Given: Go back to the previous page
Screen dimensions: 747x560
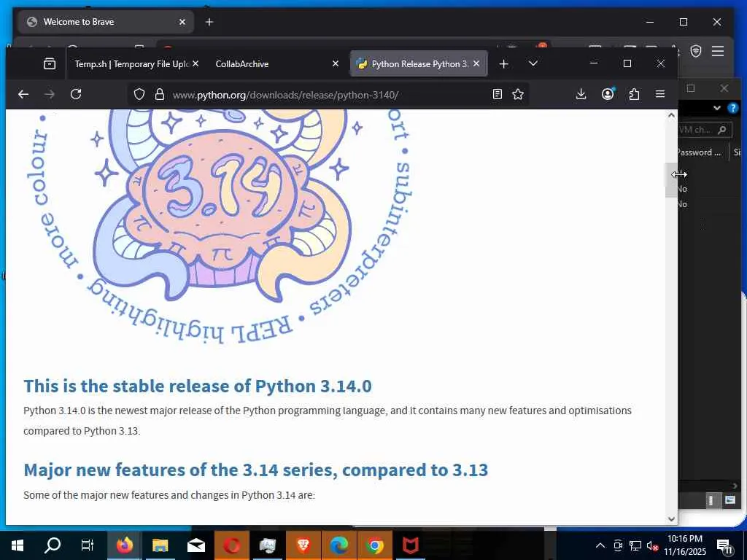Looking at the screenshot, I should 23,94.
